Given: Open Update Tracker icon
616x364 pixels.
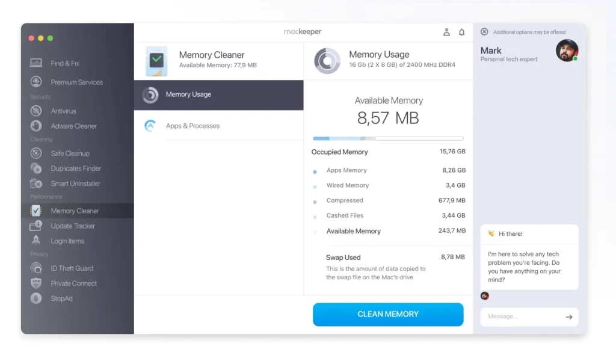Looking at the screenshot, I should tap(35, 226).
